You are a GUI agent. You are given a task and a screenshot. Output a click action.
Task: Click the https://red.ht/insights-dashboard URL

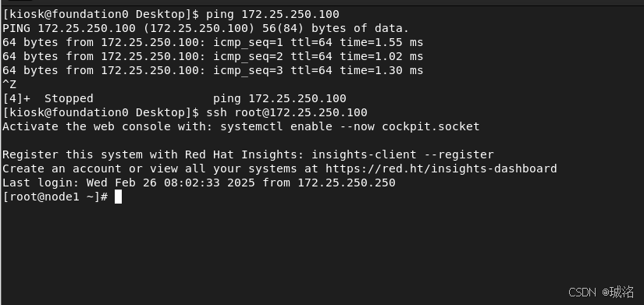[x=441, y=168]
